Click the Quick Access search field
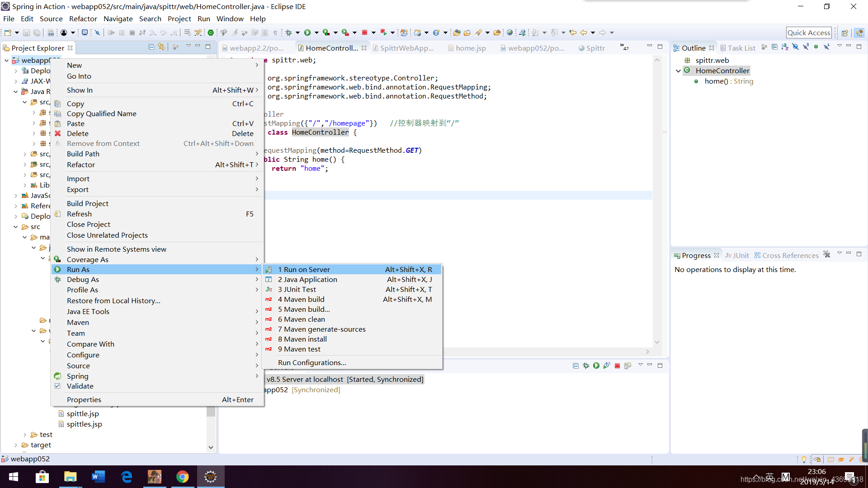The image size is (868, 488). (809, 33)
